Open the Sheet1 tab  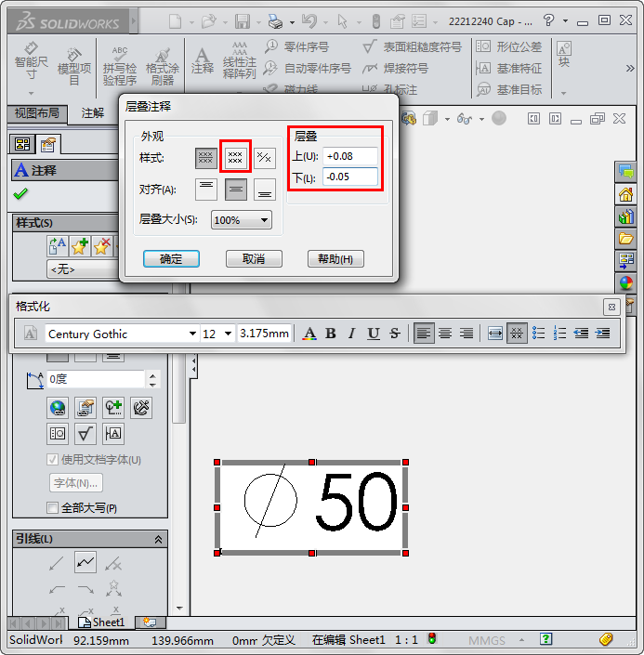[102, 622]
